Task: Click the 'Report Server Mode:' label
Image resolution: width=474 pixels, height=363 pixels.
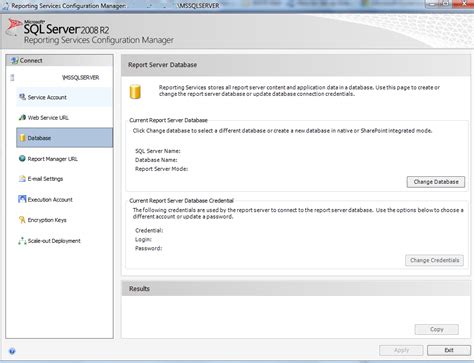Action: pyautogui.click(x=161, y=169)
